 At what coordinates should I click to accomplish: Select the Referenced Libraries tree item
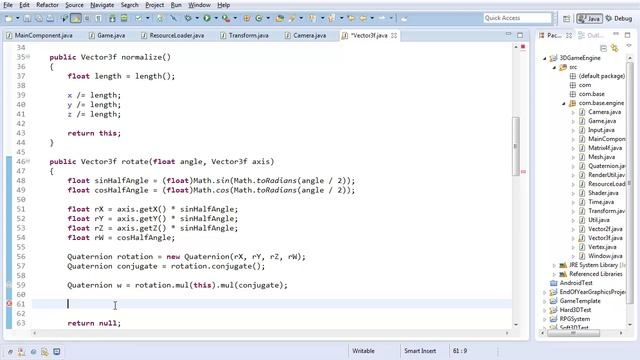click(595, 274)
